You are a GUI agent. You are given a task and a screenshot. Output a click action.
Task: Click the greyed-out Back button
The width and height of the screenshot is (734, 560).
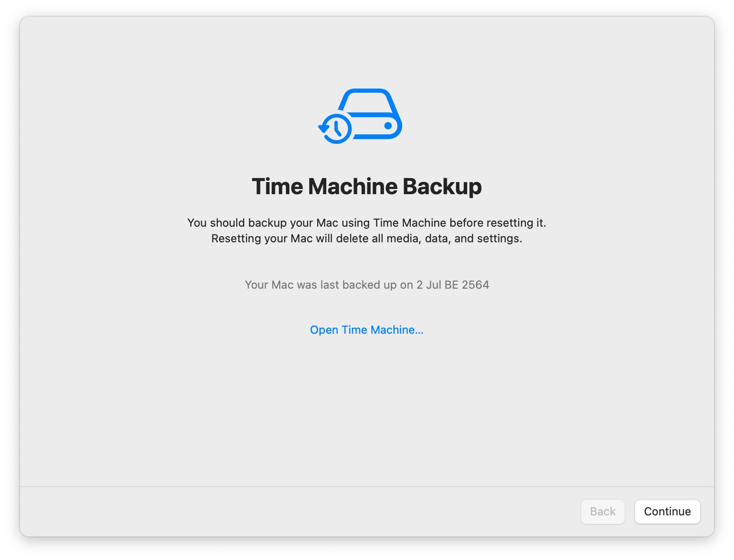(603, 511)
